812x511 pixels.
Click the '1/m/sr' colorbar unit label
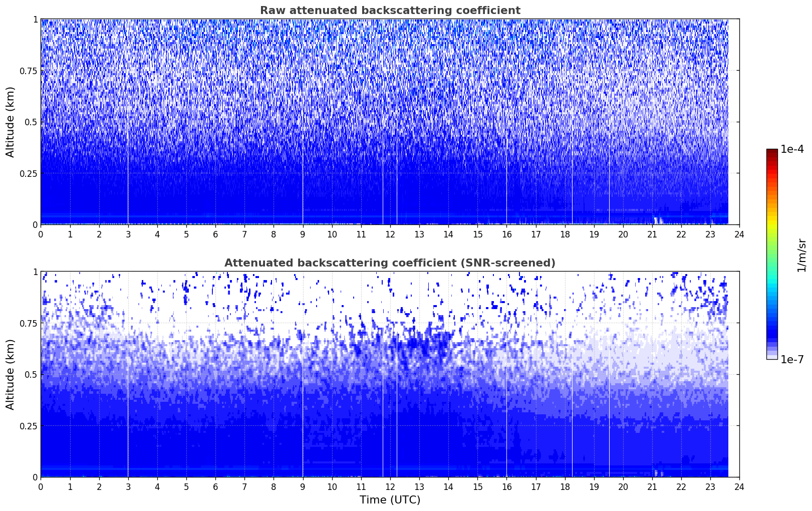point(801,255)
